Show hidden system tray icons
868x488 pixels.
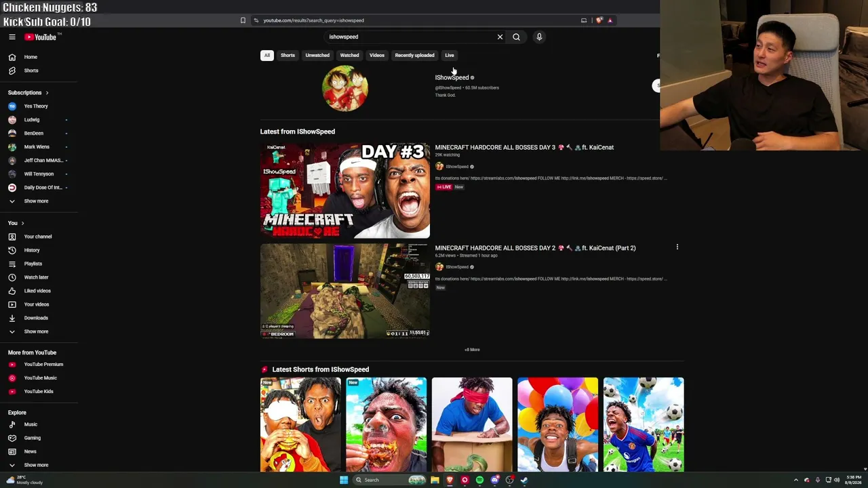click(796, 480)
